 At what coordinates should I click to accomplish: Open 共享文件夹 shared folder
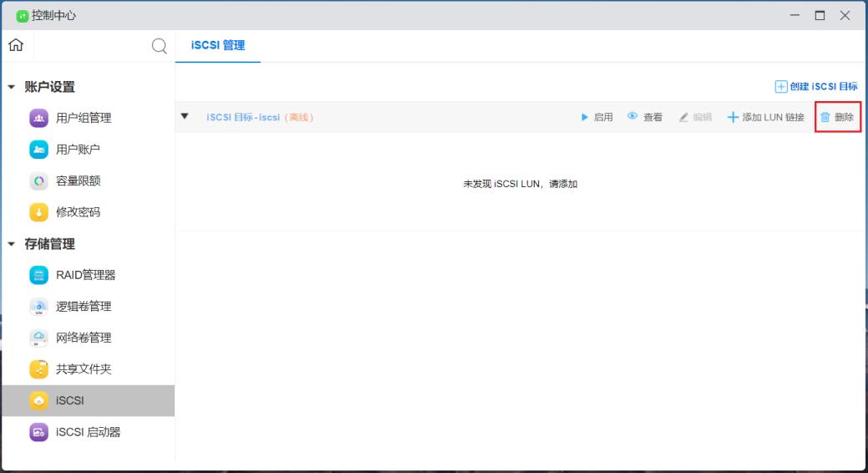(39, 369)
